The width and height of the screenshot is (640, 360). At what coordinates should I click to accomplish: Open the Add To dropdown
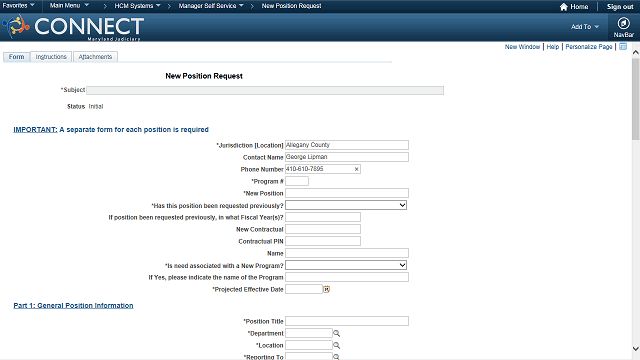pyautogui.click(x=584, y=27)
